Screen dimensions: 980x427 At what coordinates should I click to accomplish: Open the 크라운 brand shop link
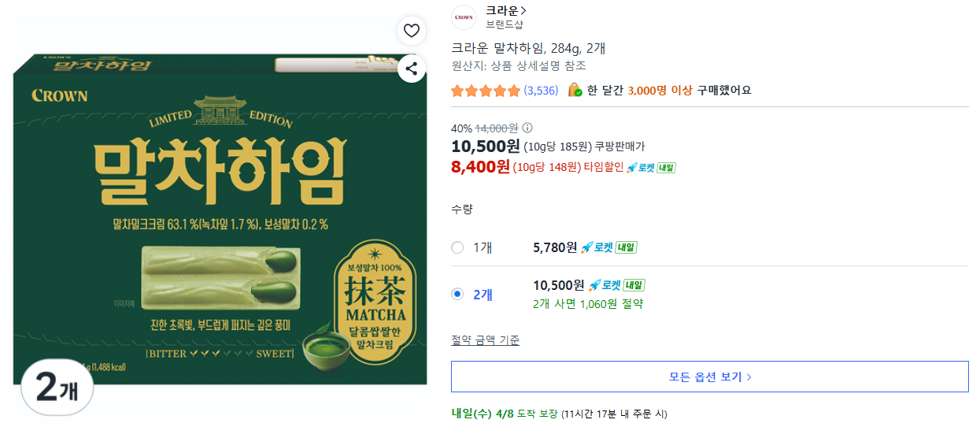click(506, 10)
